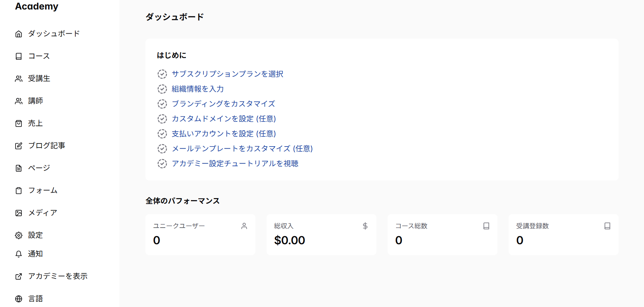Open 受講生 via its people icon
Viewport: 644px width, 307px height.
coord(19,78)
